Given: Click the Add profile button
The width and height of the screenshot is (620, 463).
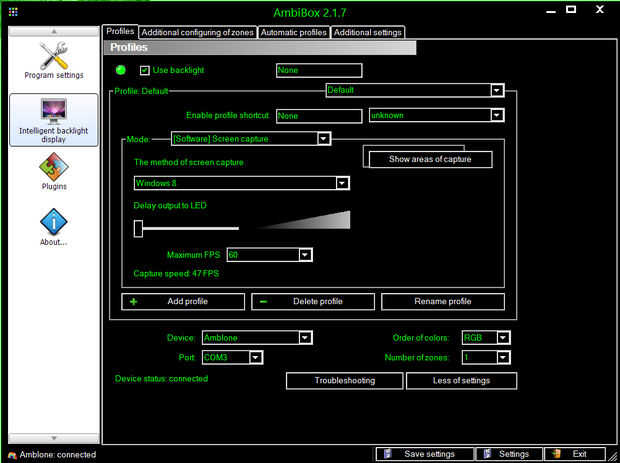Looking at the screenshot, I should click(x=183, y=302).
